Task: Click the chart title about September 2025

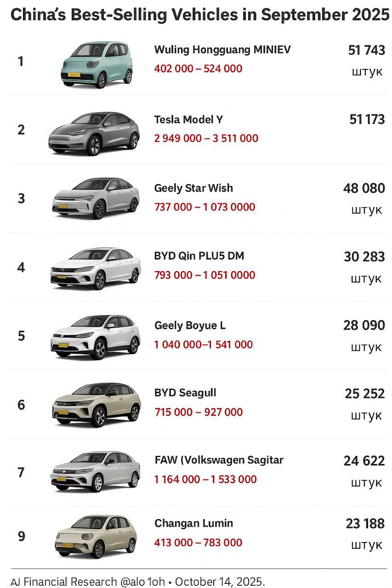Action: click(x=199, y=15)
